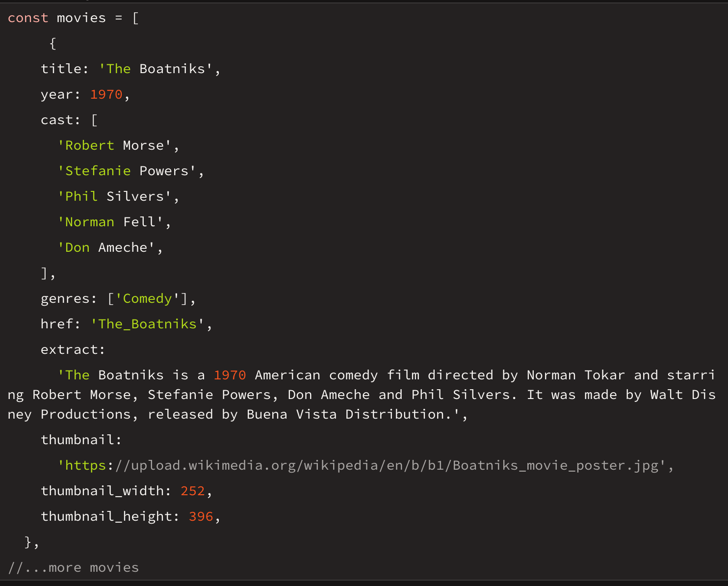Select the cast entry 'Phil Silvers'
The height and width of the screenshot is (586, 728).
coord(114,196)
